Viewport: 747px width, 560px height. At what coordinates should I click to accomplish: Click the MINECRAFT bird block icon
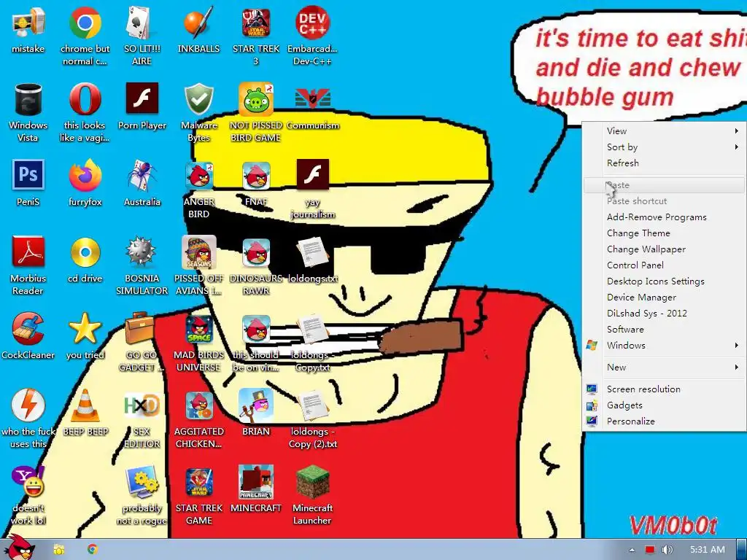256,489
